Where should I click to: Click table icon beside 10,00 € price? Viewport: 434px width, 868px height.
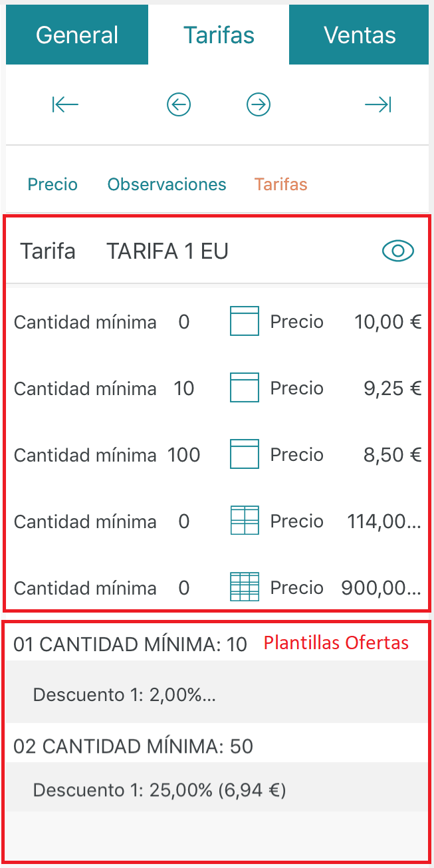click(244, 322)
